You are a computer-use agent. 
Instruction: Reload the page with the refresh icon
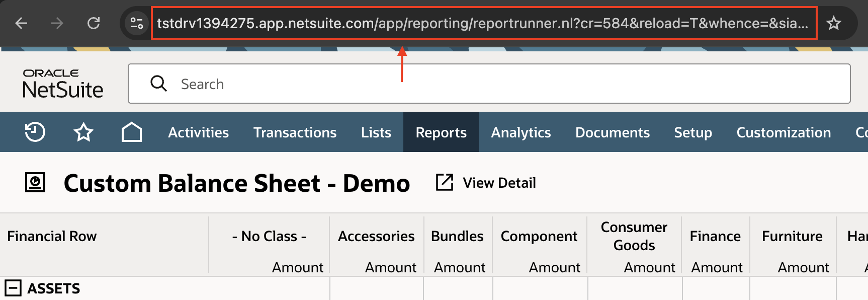tap(94, 23)
